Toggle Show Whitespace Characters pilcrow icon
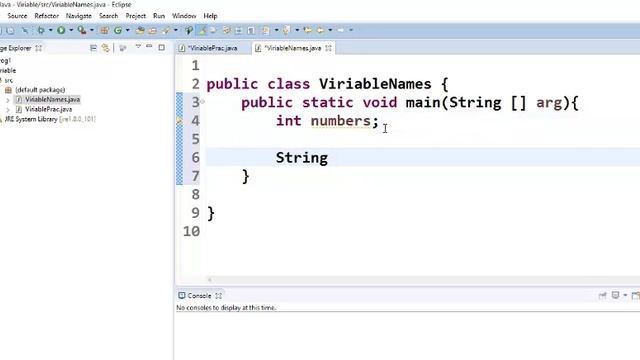The width and height of the screenshot is (640, 360). click(251, 30)
